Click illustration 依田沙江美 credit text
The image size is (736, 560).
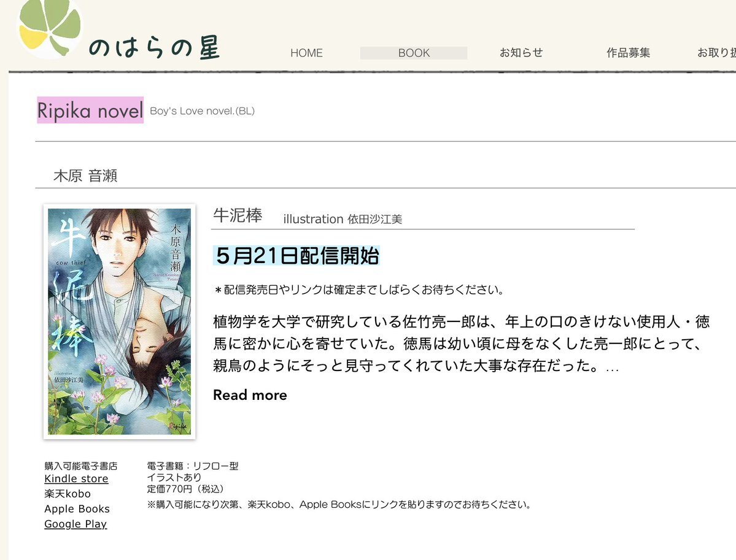(x=343, y=219)
